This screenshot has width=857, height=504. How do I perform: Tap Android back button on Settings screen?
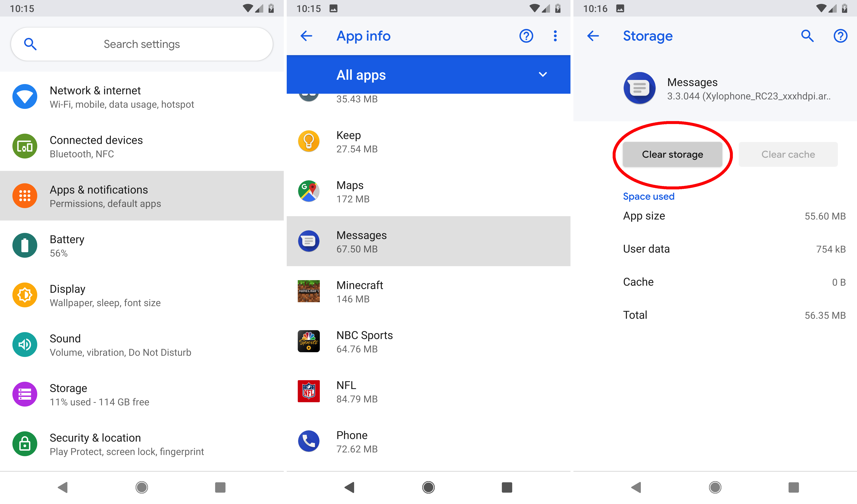[63, 488]
